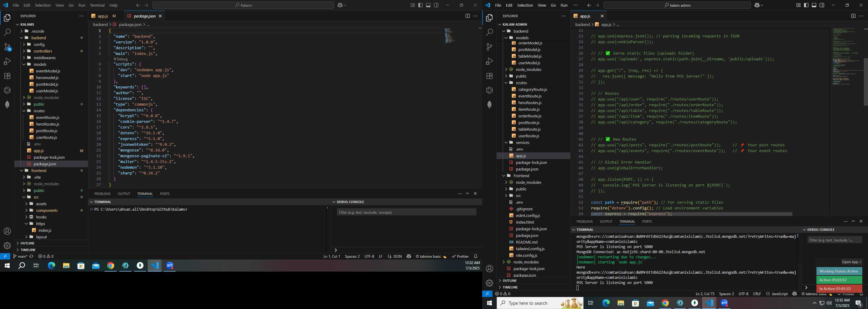Collapse DEBUG CONSOLE section in Kalams panel
This screenshot has height=309, width=868.
[x=406, y=202]
